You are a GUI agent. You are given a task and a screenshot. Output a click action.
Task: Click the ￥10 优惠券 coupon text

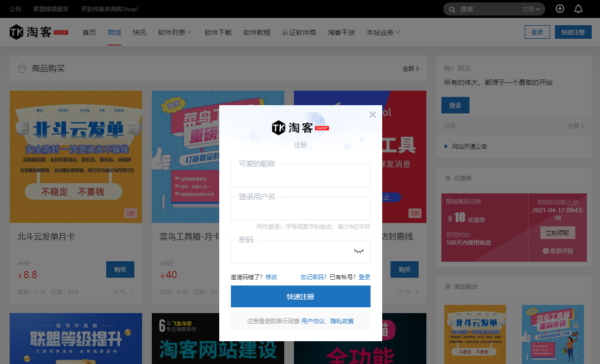[x=466, y=218]
